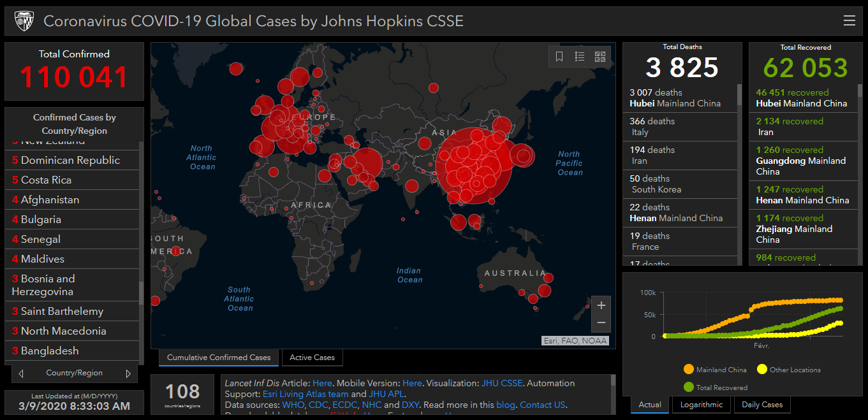Show the map legend list icon

580,57
